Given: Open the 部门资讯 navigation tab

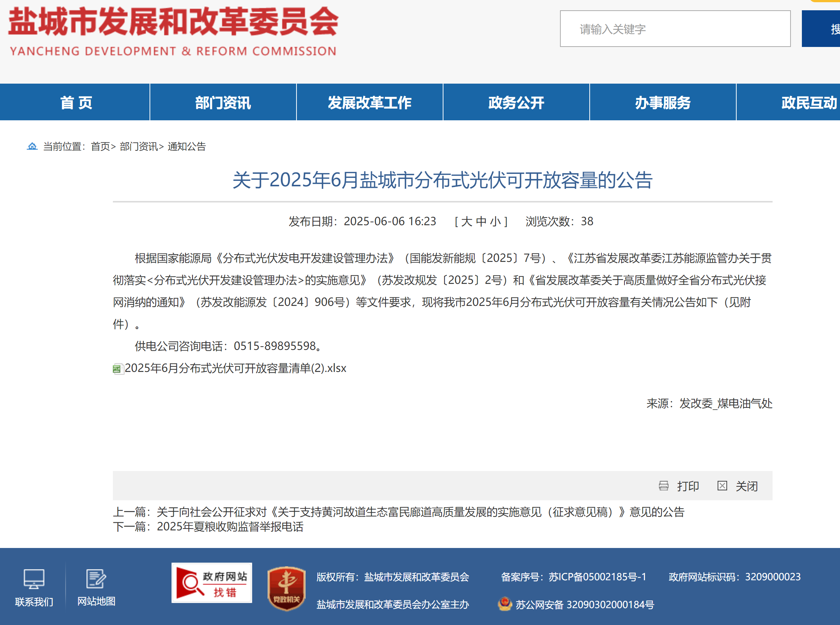Looking at the screenshot, I should pyautogui.click(x=223, y=102).
